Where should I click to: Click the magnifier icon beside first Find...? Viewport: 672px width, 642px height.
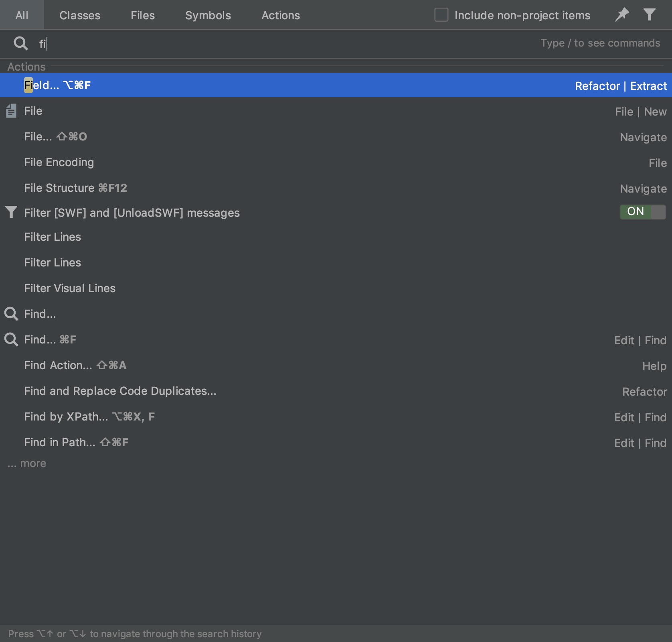tap(11, 314)
